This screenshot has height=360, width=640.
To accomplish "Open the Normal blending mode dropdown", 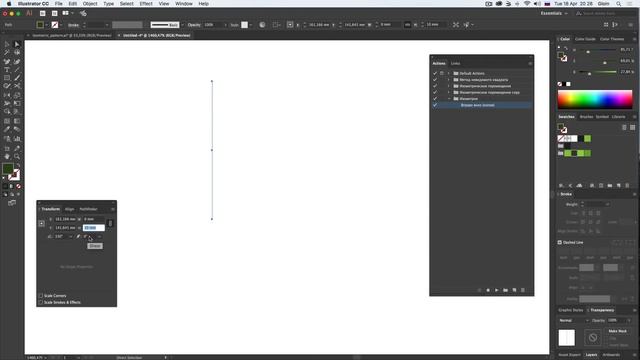I will [573, 321].
